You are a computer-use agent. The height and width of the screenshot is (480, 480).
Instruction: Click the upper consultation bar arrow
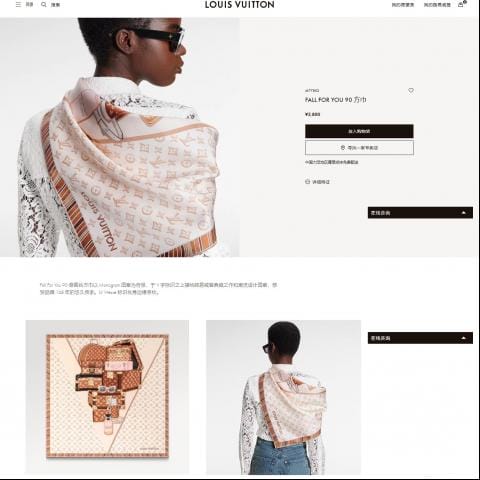[463, 213]
